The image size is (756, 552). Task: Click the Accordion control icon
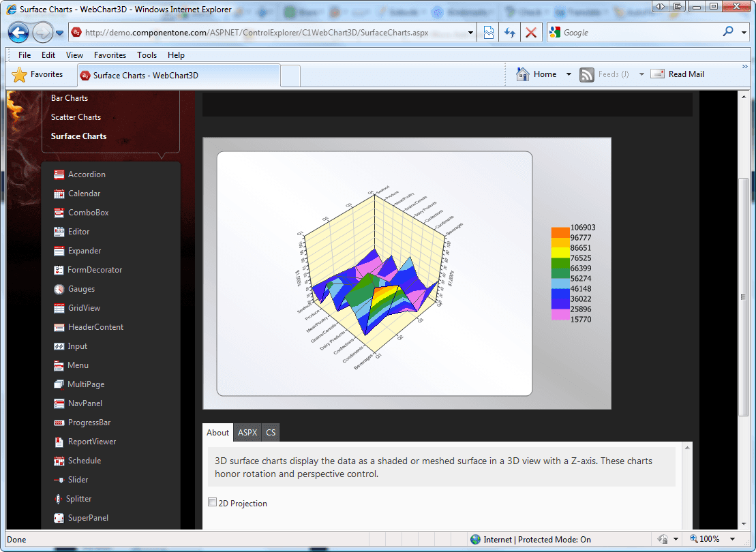(59, 174)
